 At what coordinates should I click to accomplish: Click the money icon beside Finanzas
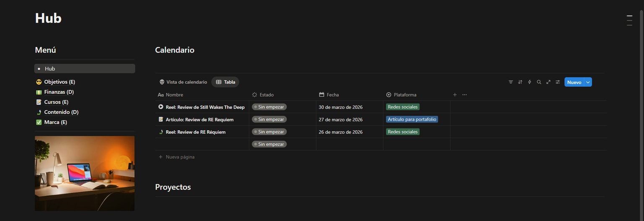coord(39,92)
